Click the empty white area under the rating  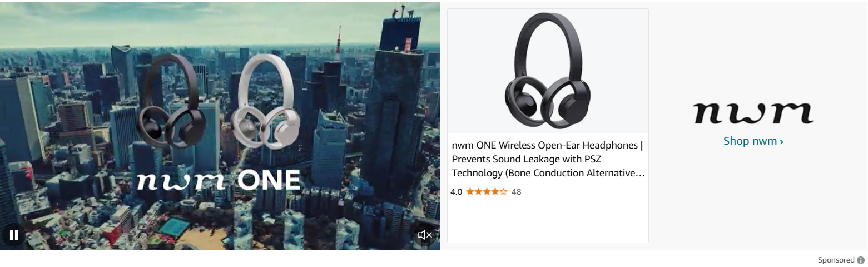(548, 220)
